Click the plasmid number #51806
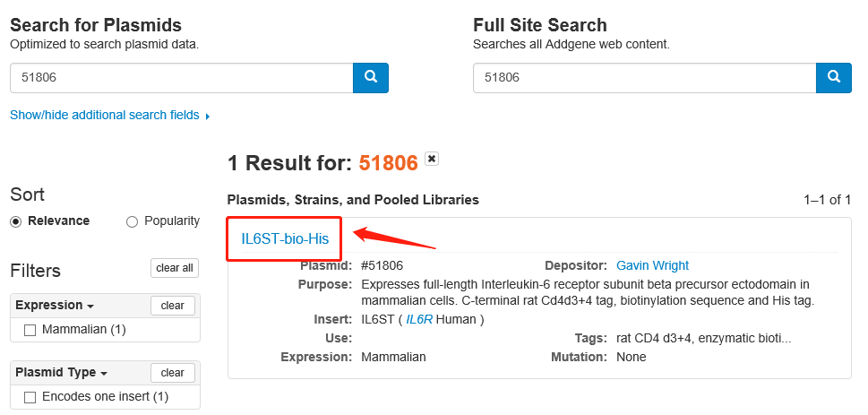The width and height of the screenshot is (868, 415). (382, 265)
